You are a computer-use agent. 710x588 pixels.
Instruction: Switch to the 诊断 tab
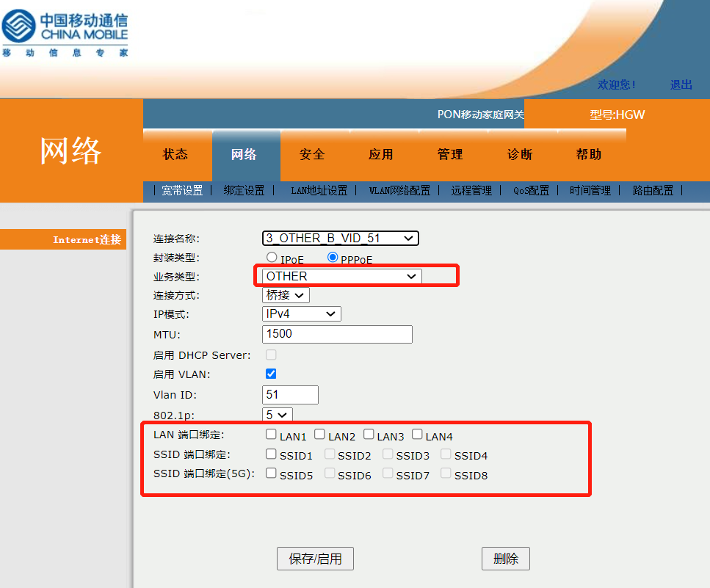pyautogui.click(x=520, y=154)
